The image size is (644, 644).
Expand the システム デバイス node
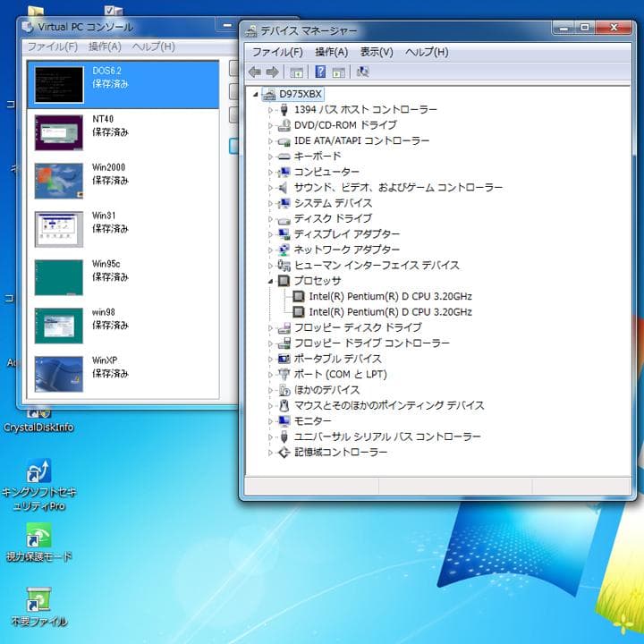point(270,203)
